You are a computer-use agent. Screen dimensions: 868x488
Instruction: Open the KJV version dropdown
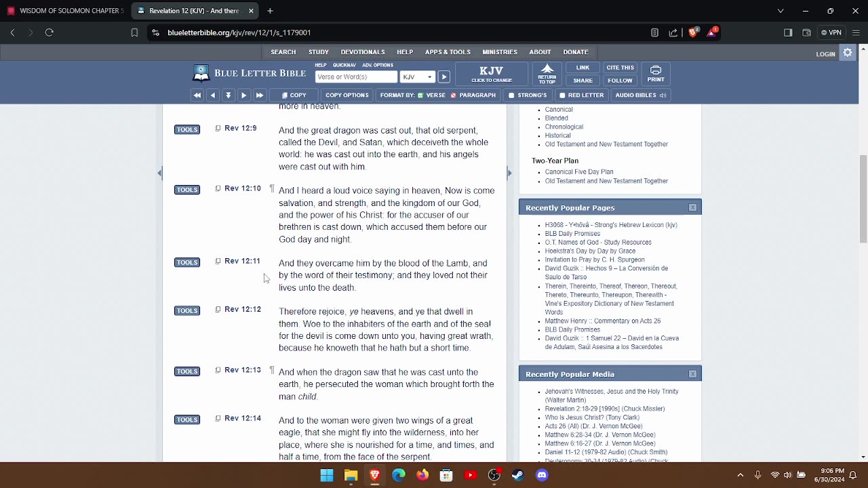(417, 77)
